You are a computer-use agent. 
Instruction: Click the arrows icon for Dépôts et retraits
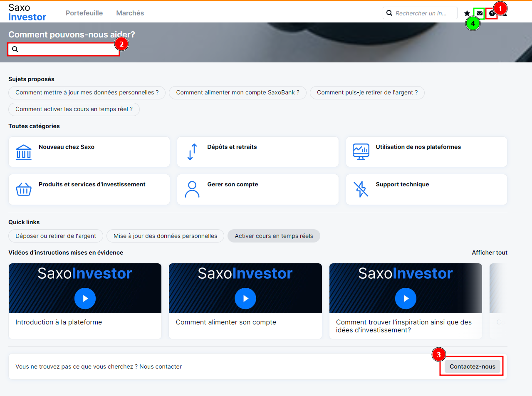tap(192, 152)
